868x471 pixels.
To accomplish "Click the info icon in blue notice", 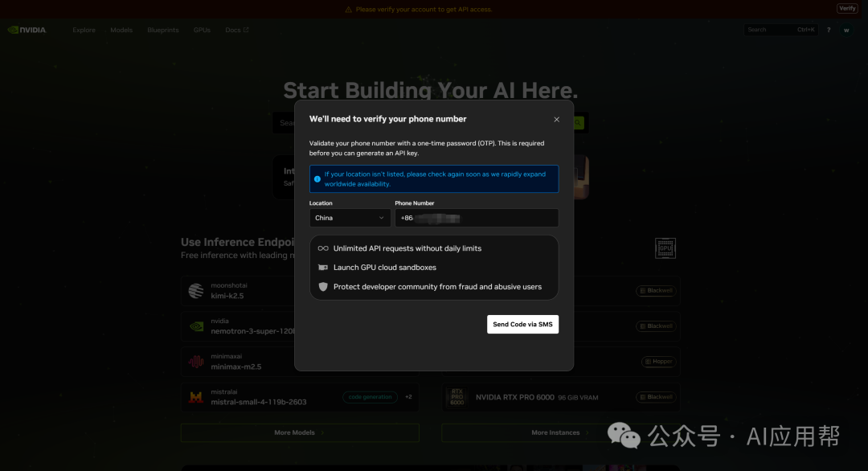I will [317, 179].
